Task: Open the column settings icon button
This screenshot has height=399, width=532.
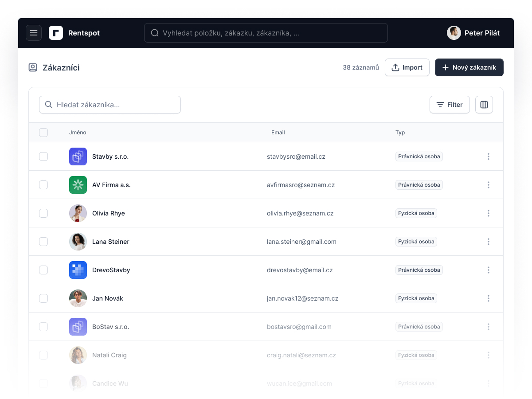Action: pyautogui.click(x=484, y=105)
